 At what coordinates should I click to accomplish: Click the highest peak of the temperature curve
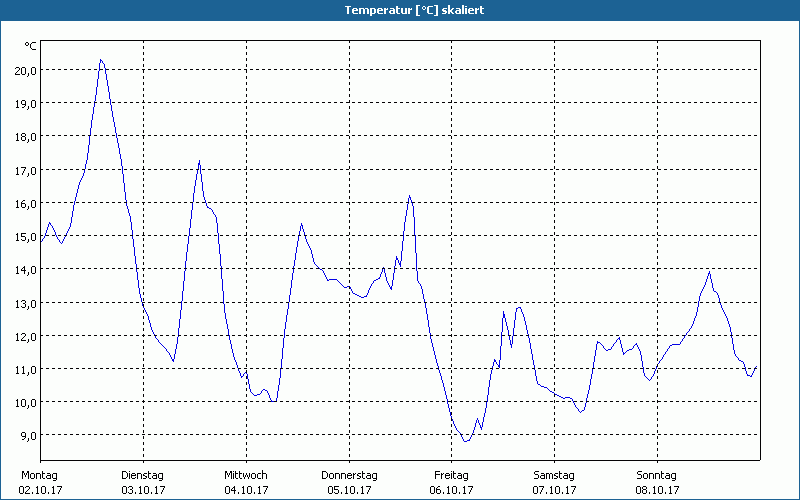[x=101, y=60]
